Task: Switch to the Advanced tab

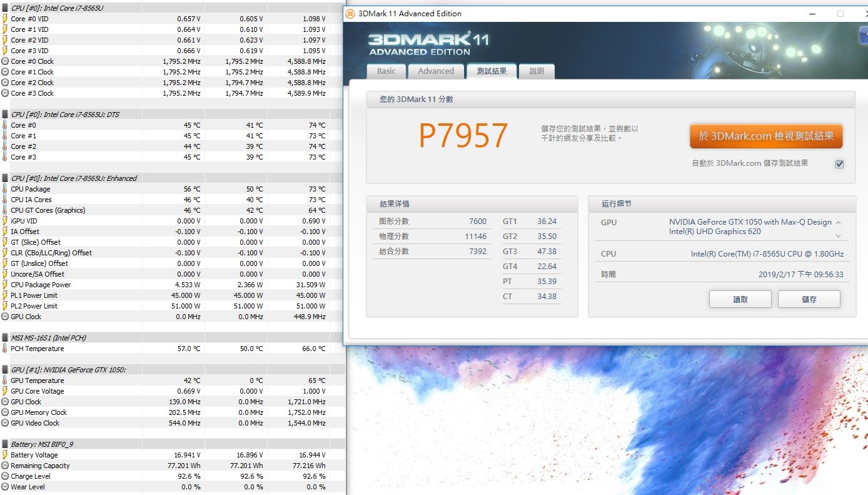Action: point(436,71)
